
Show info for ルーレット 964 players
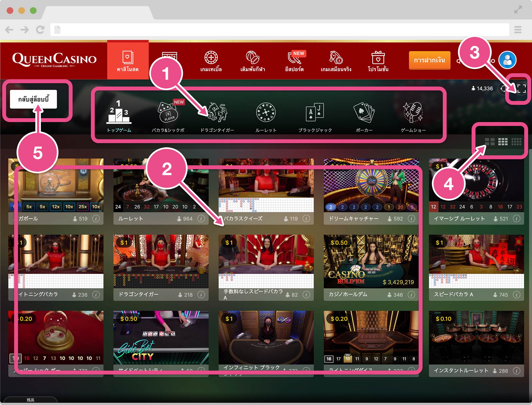point(201,219)
